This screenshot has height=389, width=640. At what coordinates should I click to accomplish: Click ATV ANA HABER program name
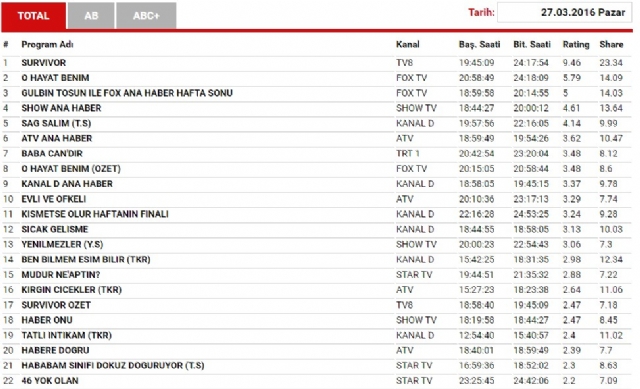pyautogui.click(x=57, y=138)
